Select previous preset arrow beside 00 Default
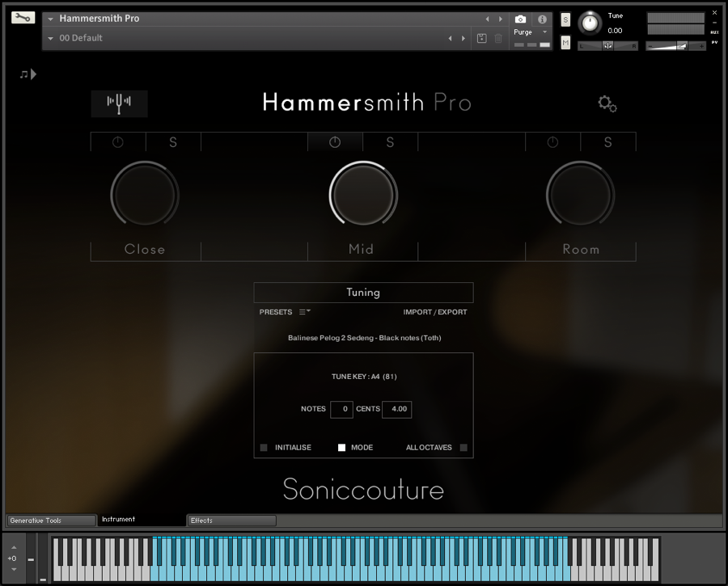The width and height of the screenshot is (728, 586). [450, 39]
